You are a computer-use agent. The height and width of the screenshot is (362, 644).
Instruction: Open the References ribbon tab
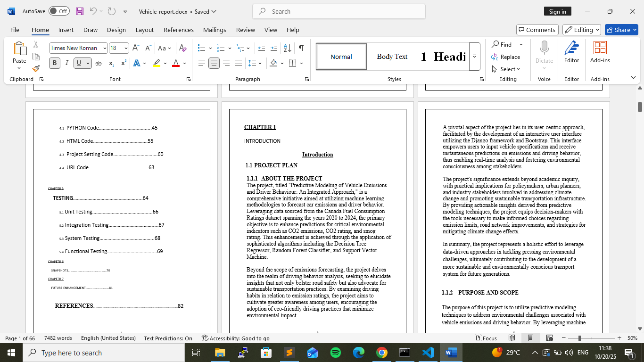click(178, 30)
